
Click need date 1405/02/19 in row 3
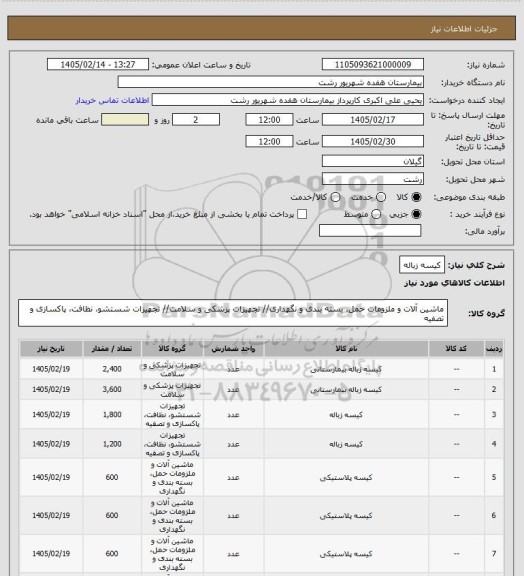pos(51,414)
